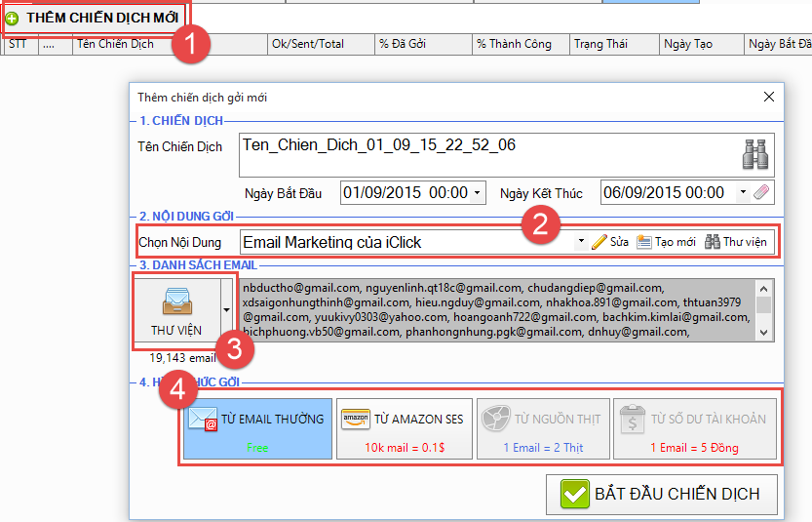Click Ok/Sent/Total column header
812x522 pixels.
[321, 45]
